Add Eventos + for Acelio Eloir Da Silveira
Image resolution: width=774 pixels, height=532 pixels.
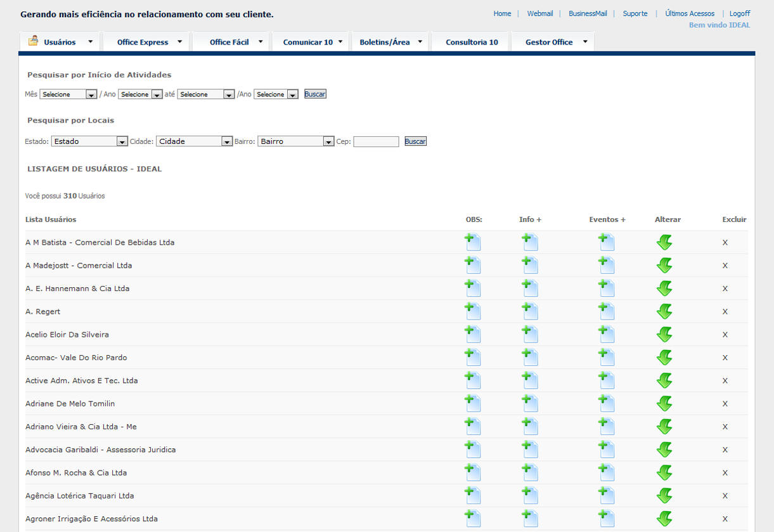(607, 334)
